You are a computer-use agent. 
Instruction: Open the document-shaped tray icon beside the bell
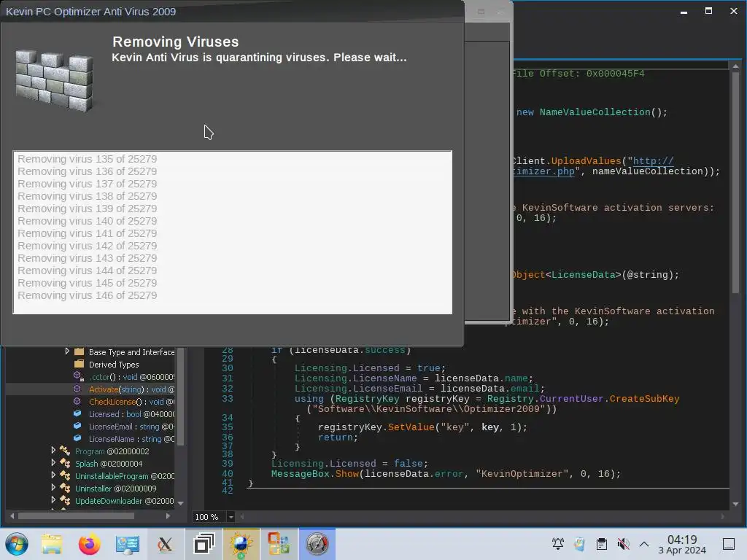(x=580, y=543)
